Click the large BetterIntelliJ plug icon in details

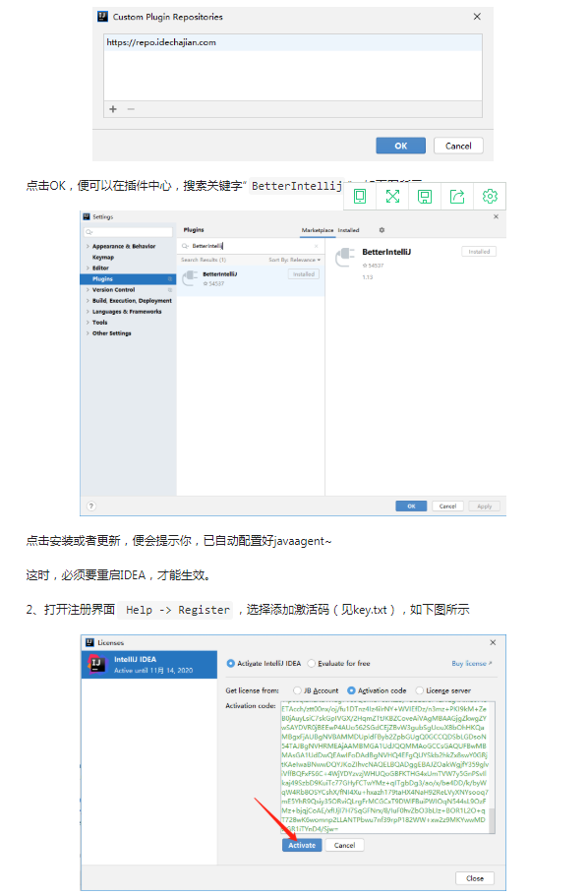(x=345, y=258)
